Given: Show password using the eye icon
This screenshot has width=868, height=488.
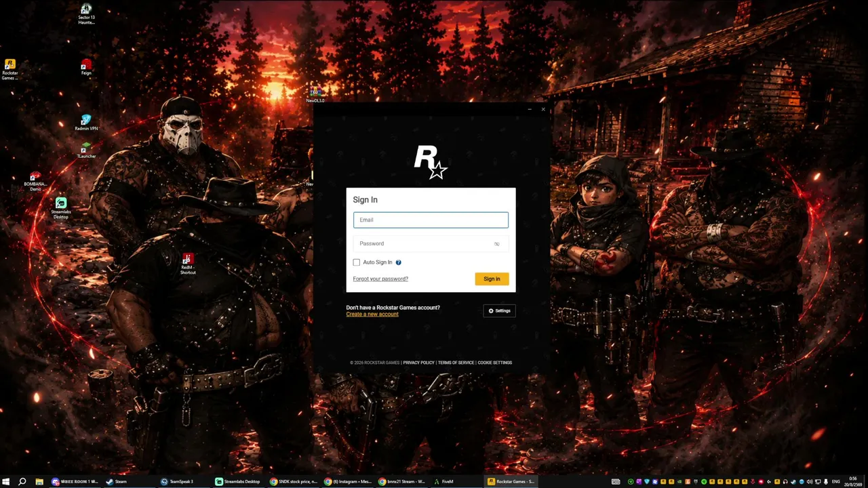Looking at the screenshot, I should point(496,244).
